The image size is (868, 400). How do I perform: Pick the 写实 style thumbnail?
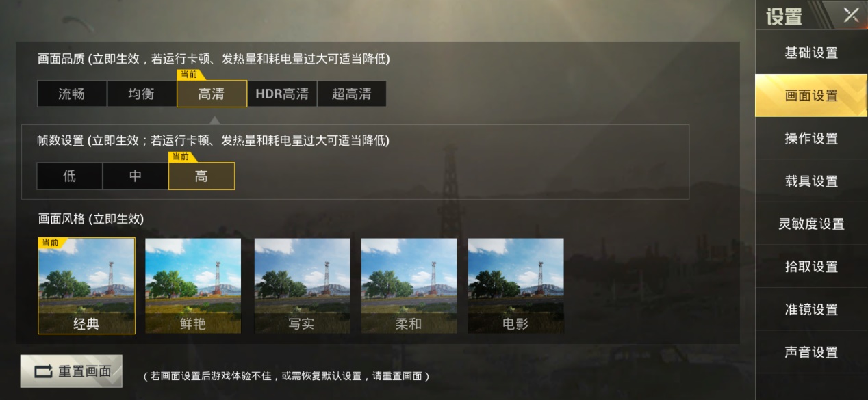[302, 286]
